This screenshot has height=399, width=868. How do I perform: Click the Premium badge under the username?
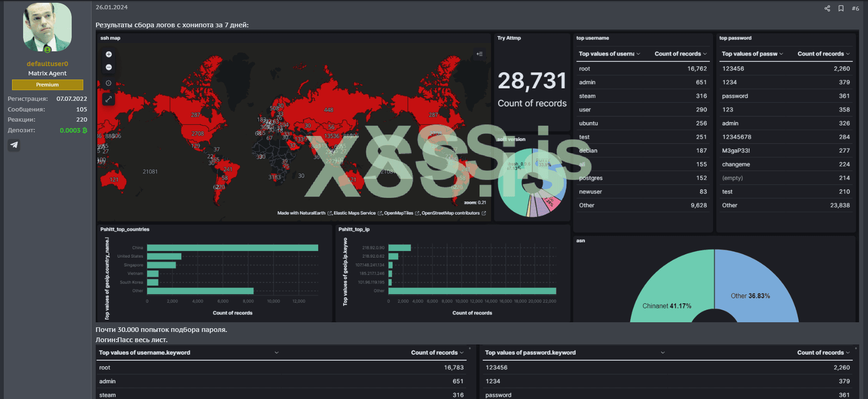click(47, 85)
